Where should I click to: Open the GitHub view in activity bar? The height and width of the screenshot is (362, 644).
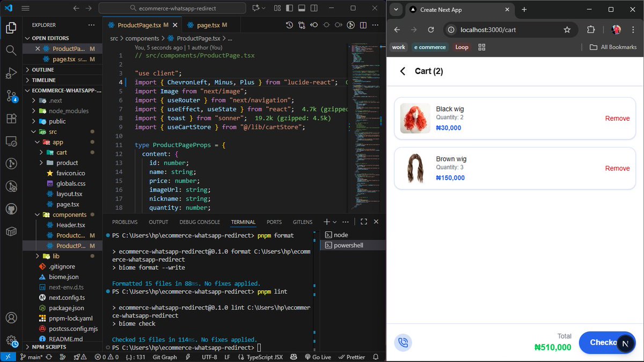point(11,209)
